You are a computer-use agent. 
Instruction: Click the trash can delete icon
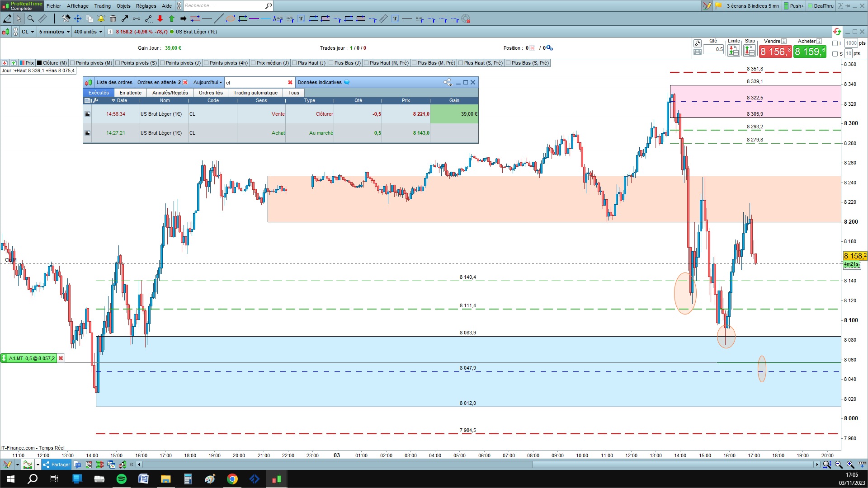(x=113, y=19)
